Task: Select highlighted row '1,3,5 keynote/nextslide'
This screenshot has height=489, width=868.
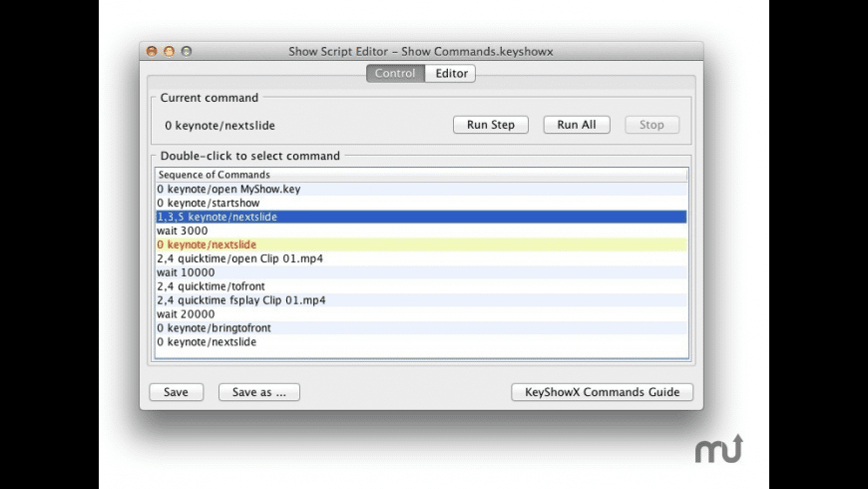Action: 421,217
